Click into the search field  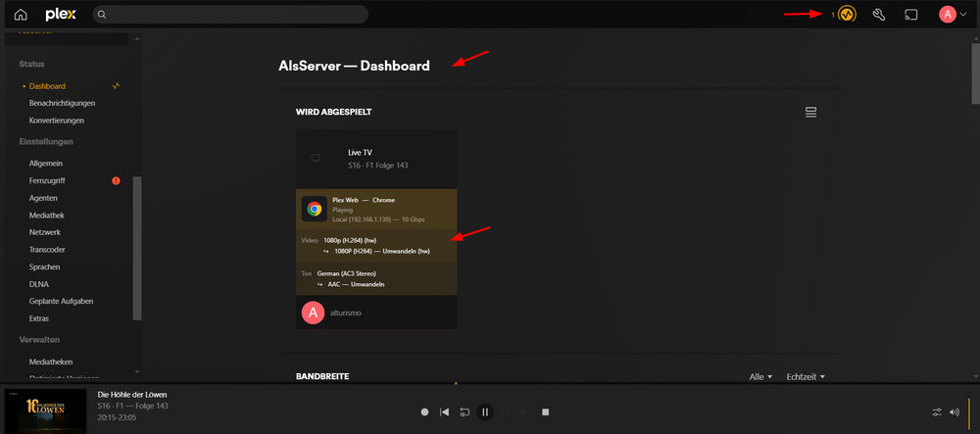[230, 15]
